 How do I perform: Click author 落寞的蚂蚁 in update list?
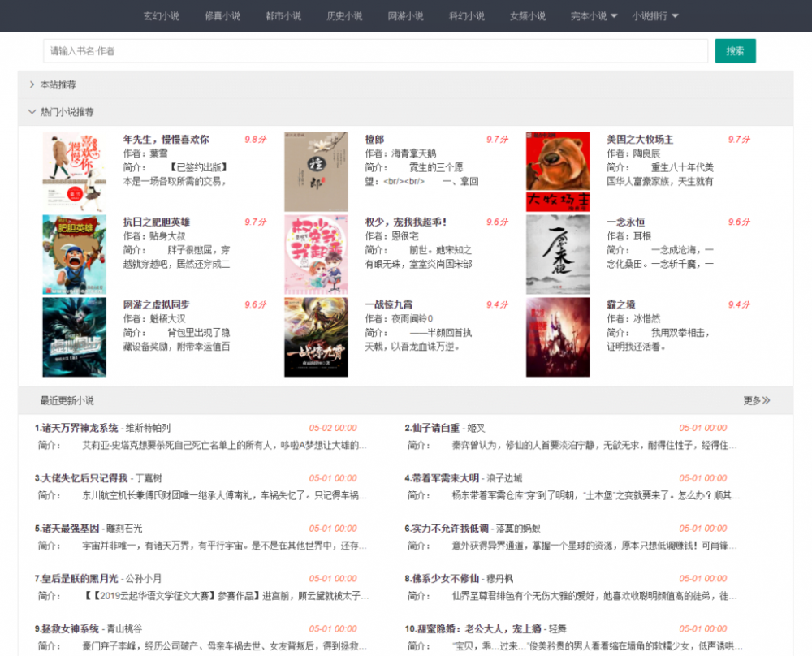coord(518,528)
